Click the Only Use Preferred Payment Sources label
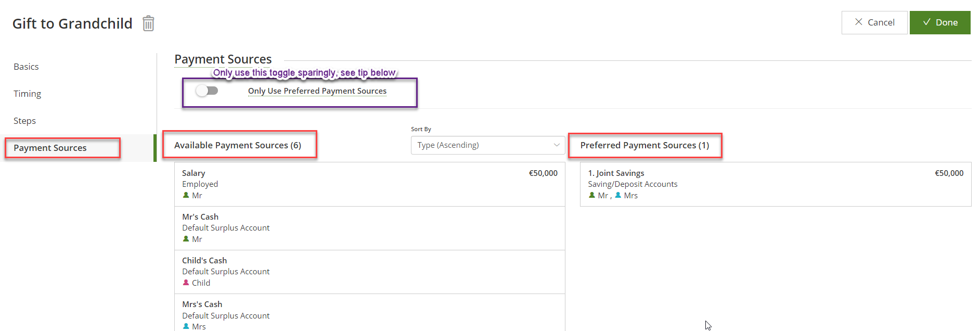The image size is (980, 331). [317, 91]
